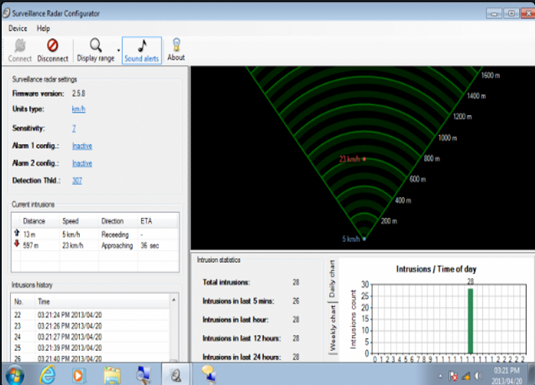This screenshot has width=535, height=385.
Task: Click the 5 km/h target on radar
Action: [364, 239]
